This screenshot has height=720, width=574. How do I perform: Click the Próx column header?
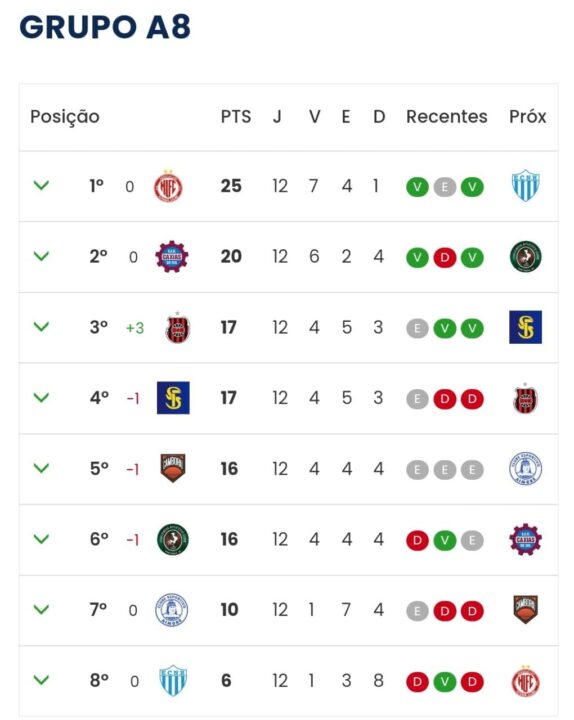pyautogui.click(x=528, y=117)
